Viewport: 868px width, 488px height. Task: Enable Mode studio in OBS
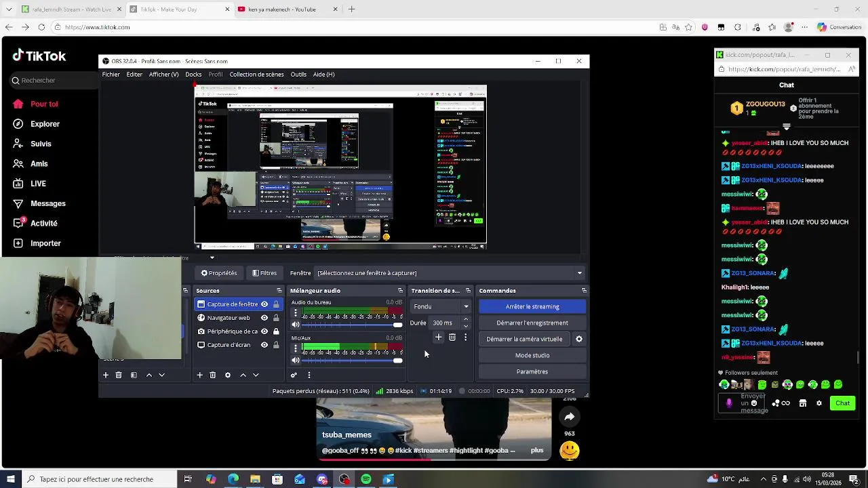point(532,355)
